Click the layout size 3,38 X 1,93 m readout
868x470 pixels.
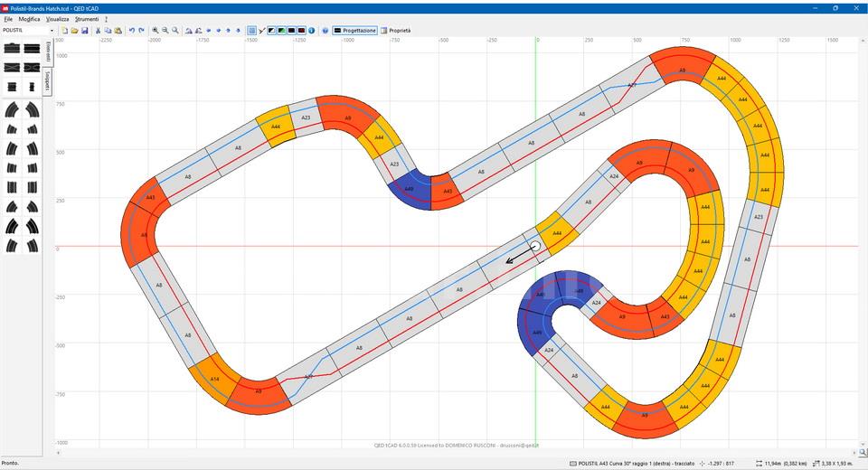837,464
